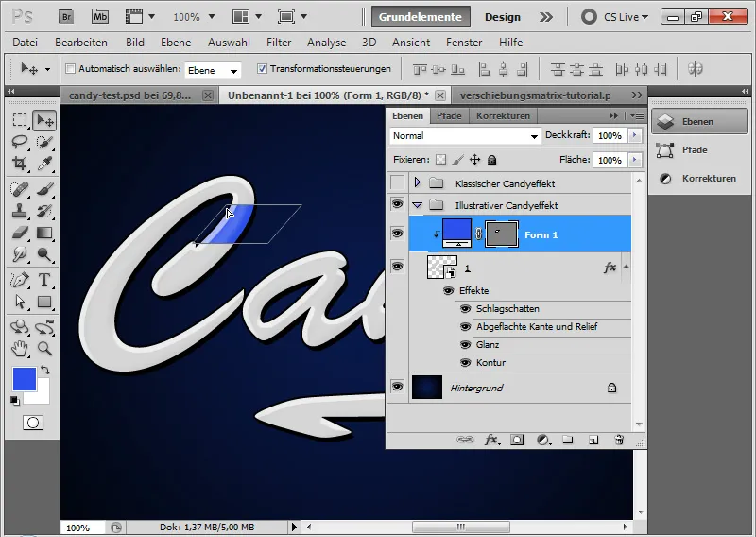The height and width of the screenshot is (537, 756).
Task: Click the delete layer trash icon
Action: pyautogui.click(x=619, y=440)
